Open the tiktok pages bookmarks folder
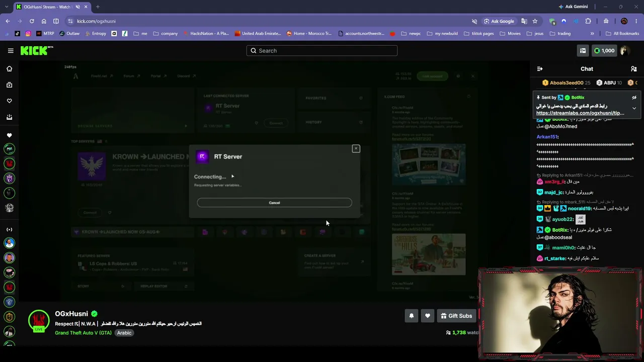This screenshot has width=644, height=362. (478, 34)
